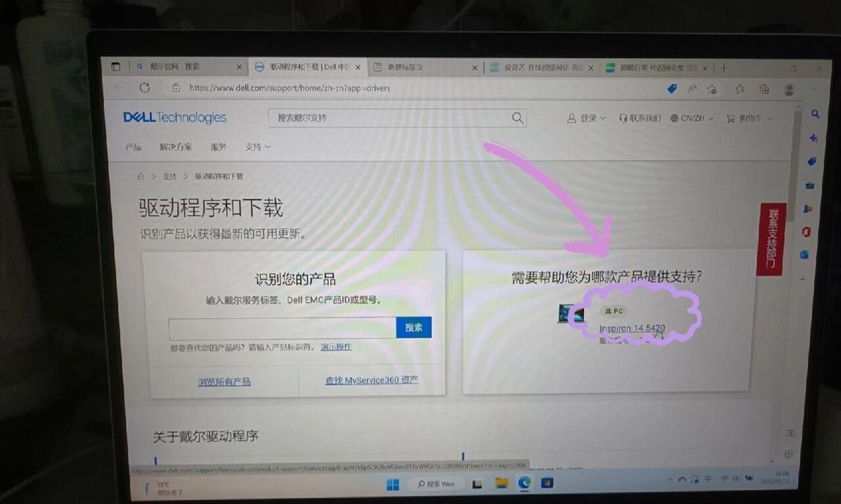The height and width of the screenshot is (504, 841).
Task: Click the 浏览所有产品 link
Action: pyautogui.click(x=224, y=382)
